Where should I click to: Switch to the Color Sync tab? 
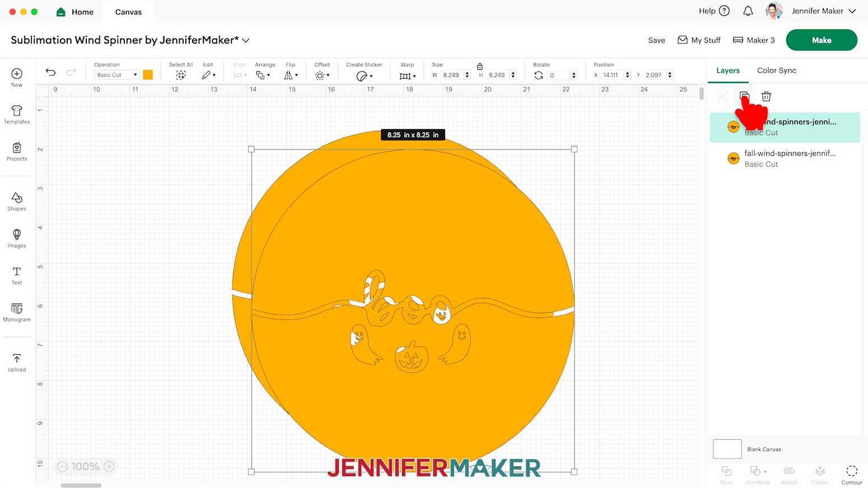point(777,71)
